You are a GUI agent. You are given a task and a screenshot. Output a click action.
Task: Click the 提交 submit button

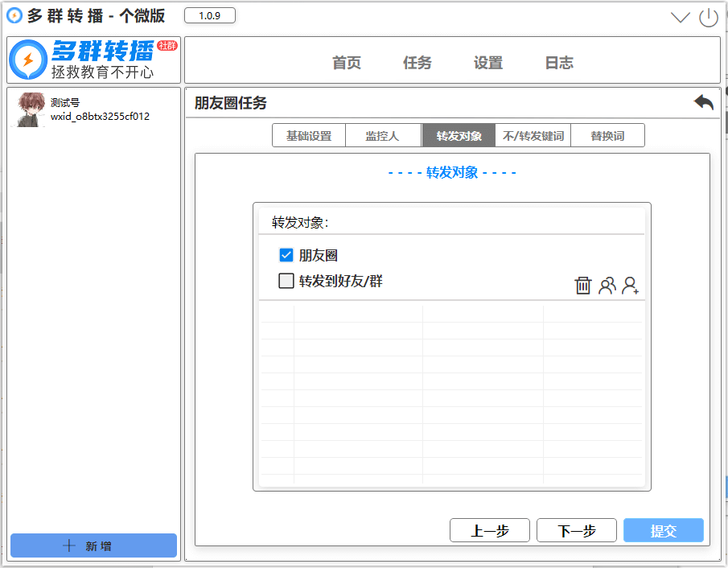click(664, 530)
